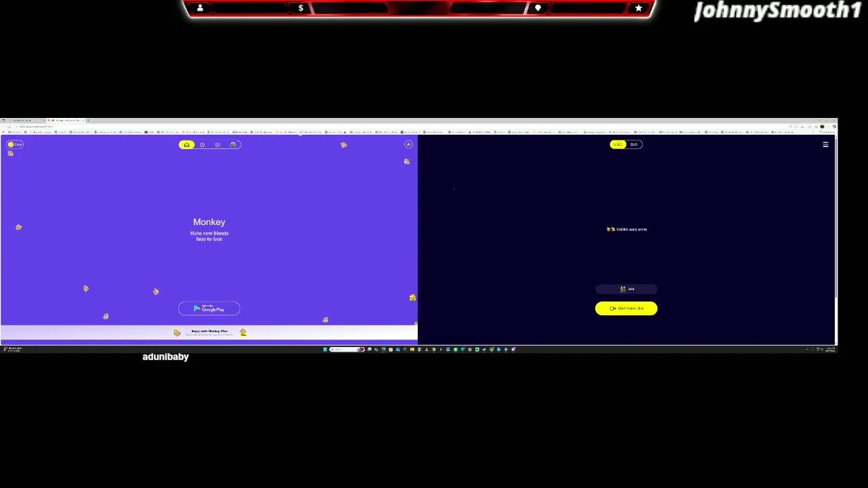This screenshot has width=868, height=488.
Task: Open the Windows taskbar search box
Action: (x=347, y=350)
